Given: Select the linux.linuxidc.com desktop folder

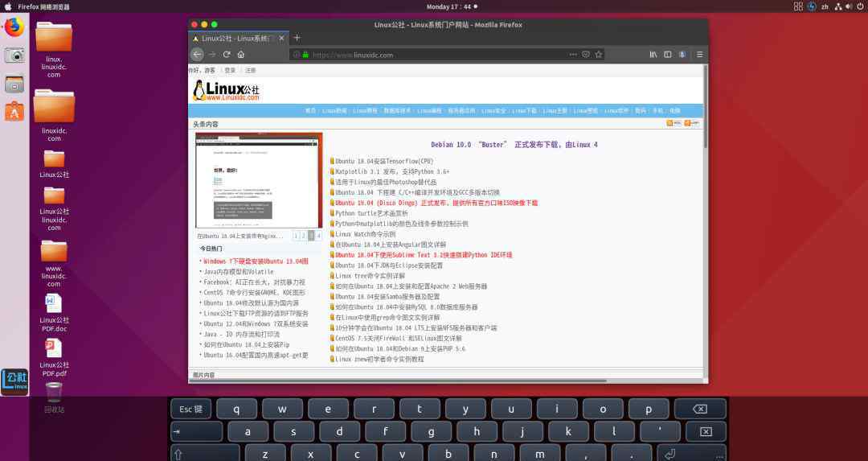Looking at the screenshot, I should (x=54, y=50).
